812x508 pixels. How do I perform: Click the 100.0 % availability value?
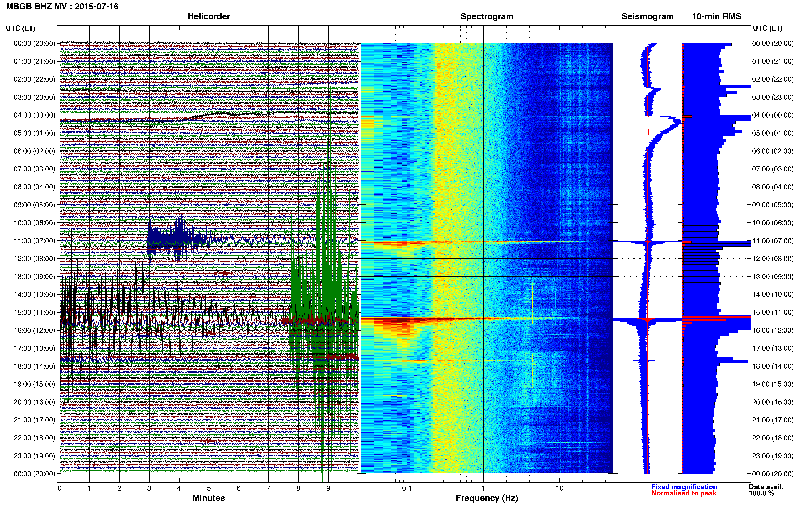(x=762, y=493)
